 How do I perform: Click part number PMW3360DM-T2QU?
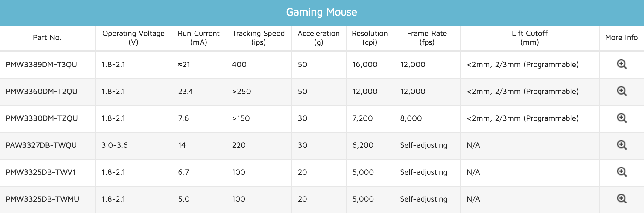point(42,92)
